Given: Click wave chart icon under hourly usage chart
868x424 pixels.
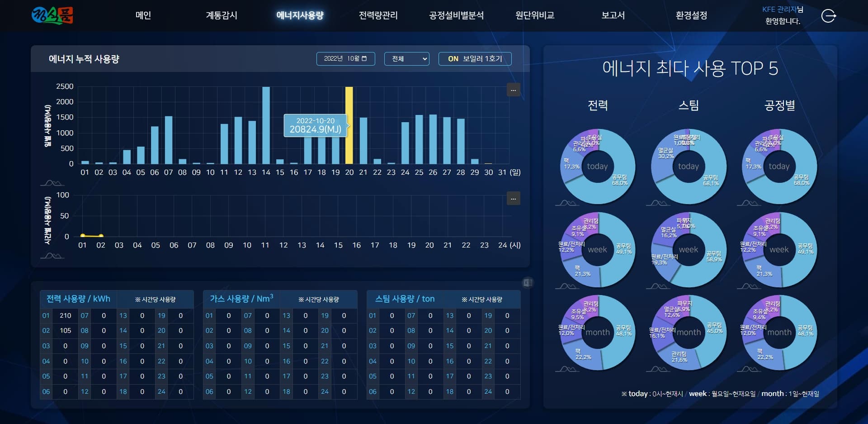Looking at the screenshot, I should [x=52, y=256].
